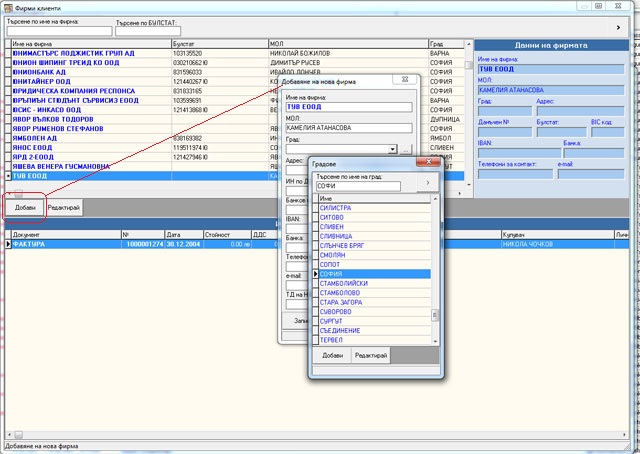
Task: Select city СЪЕДИНЕНИЕ in the list
Action: pyautogui.click(x=375, y=330)
